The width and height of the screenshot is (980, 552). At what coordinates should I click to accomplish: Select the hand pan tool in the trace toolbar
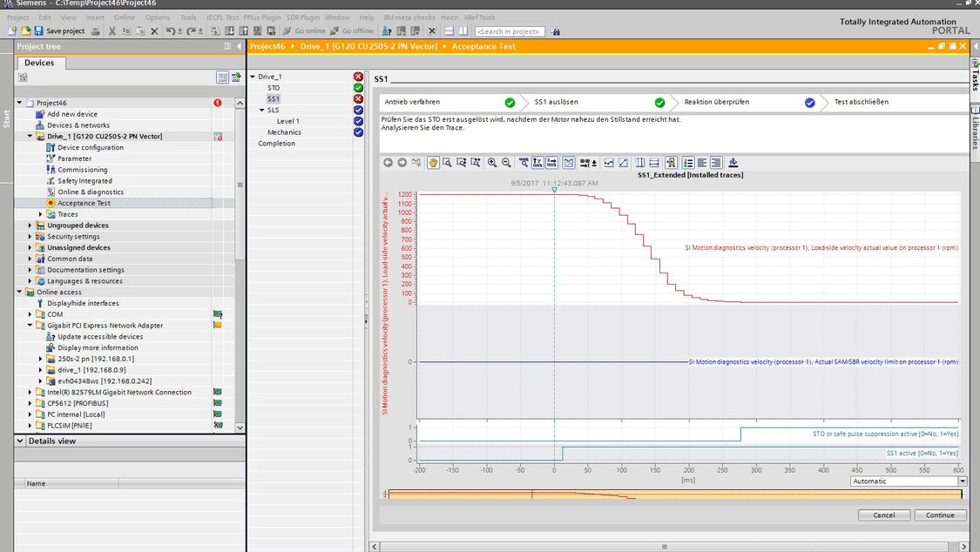pos(433,162)
